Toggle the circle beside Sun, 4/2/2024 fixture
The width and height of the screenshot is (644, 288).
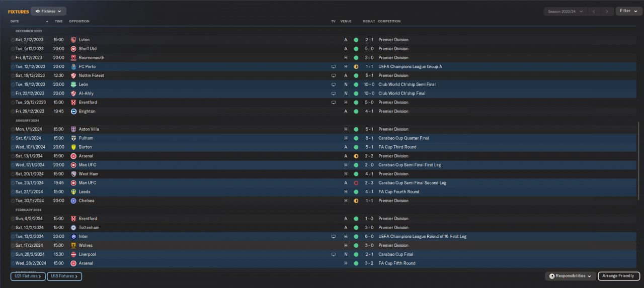pyautogui.click(x=13, y=219)
